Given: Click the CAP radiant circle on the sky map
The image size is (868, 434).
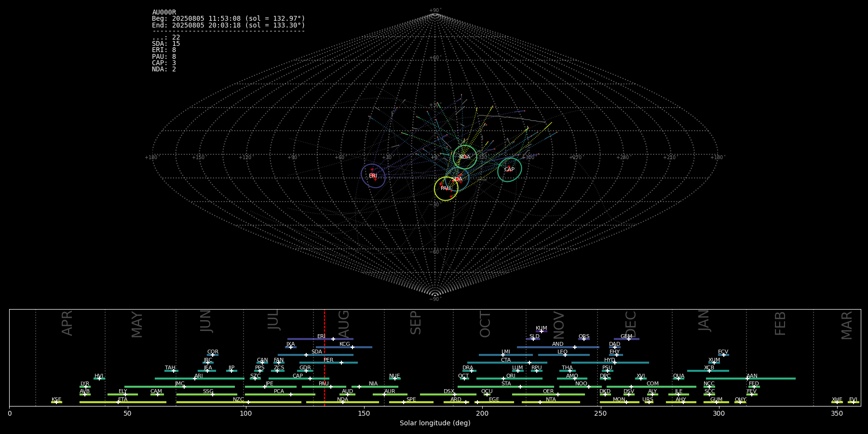Looking at the screenshot, I should click(x=510, y=170).
